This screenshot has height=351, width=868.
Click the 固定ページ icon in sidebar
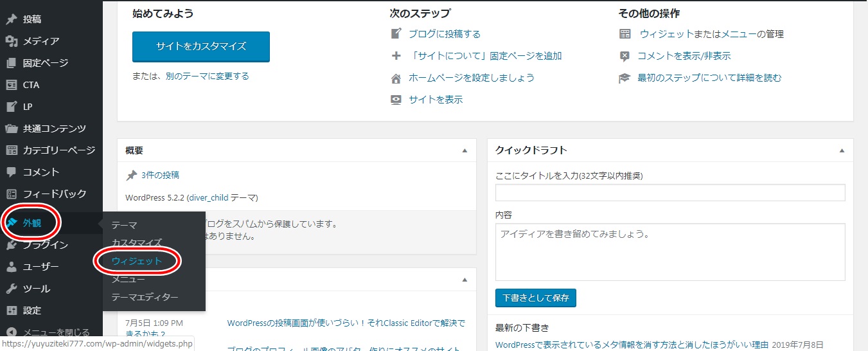click(x=12, y=63)
